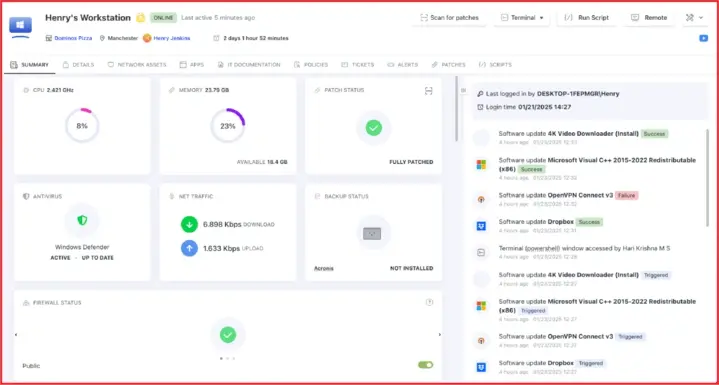Select the Policies tab
The height and width of the screenshot is (385, 719).
coord(311,65)
